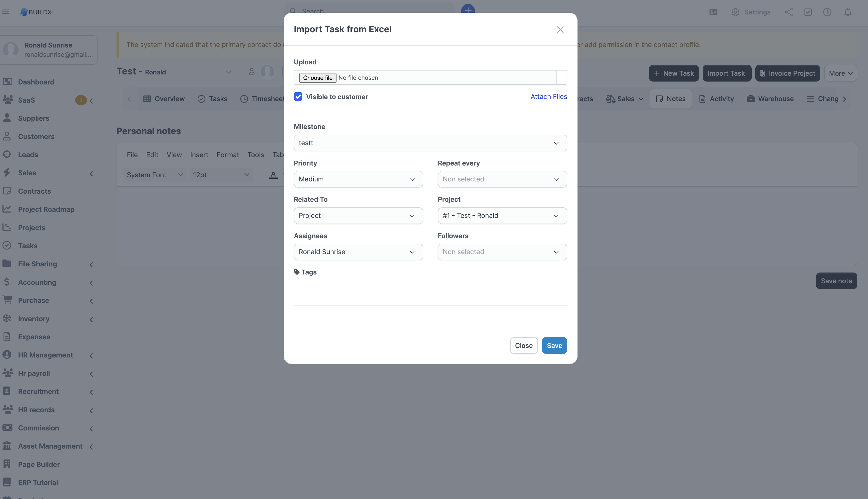Screen dimensions: 868x499
Task: Switch to the Overview tab
Action: 164,99
